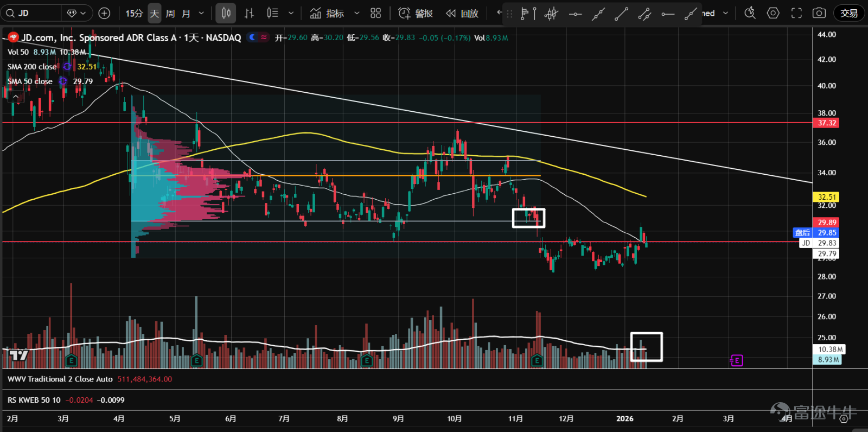Open the earnings E marker near March

(x=71, y=360)
